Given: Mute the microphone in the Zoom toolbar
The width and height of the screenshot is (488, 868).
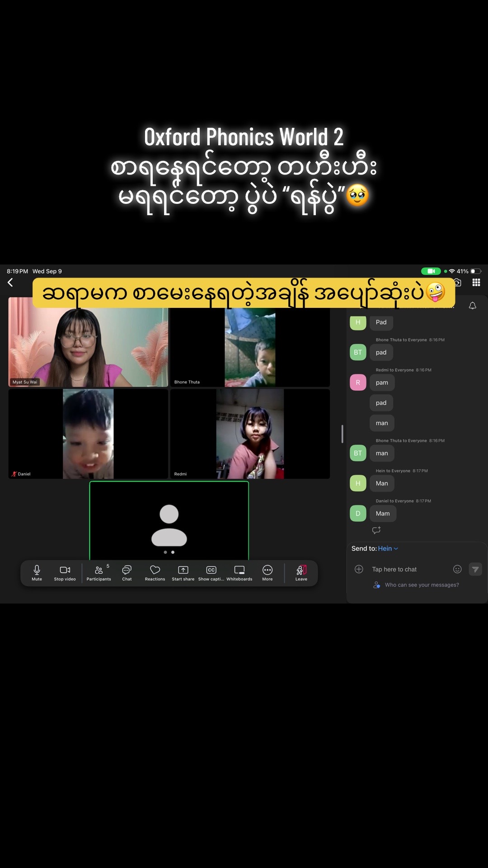Looking at the screenshot, I should [37, 573].
